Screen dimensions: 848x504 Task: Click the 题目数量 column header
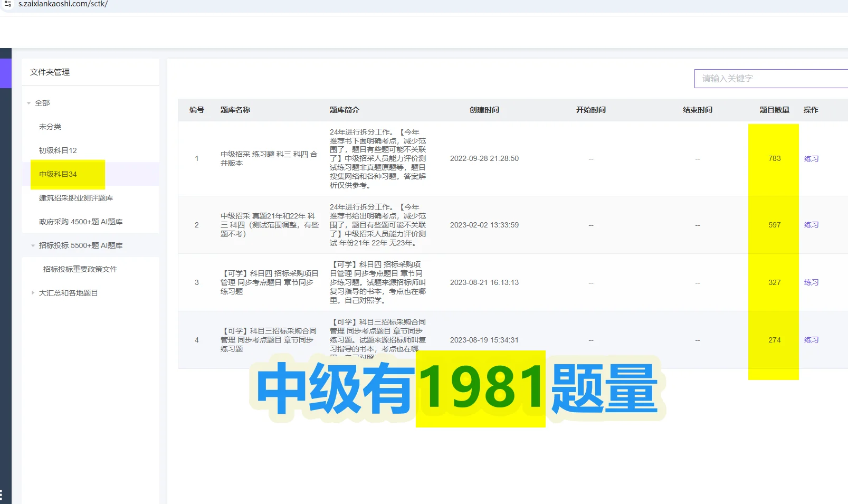tap(774, 110)
